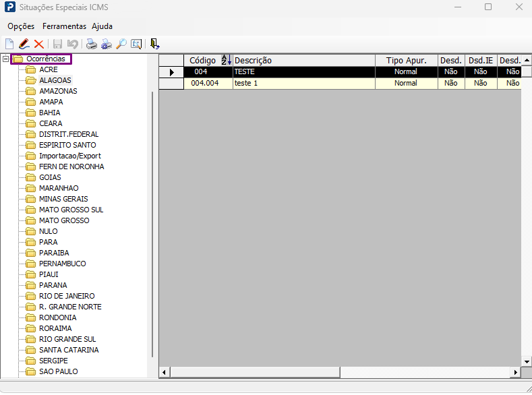The height and width of the screenshot is (395, 532).
Task: Select ESPIRITO SANTO in the tree
Action: click(x=67, y=145)
